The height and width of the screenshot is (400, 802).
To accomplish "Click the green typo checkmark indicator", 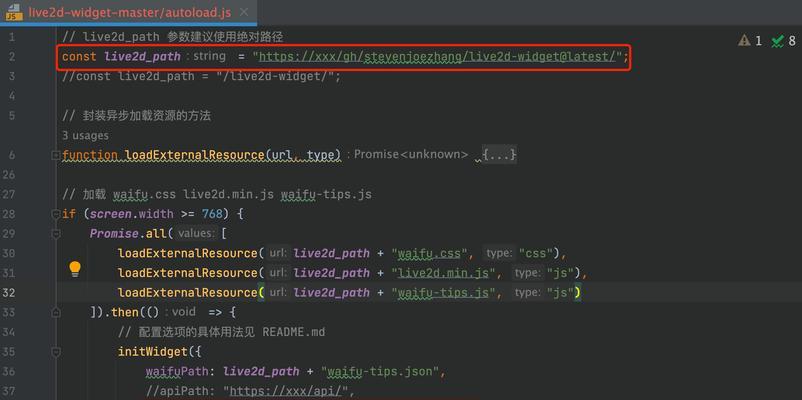I will tap(777, 41).
